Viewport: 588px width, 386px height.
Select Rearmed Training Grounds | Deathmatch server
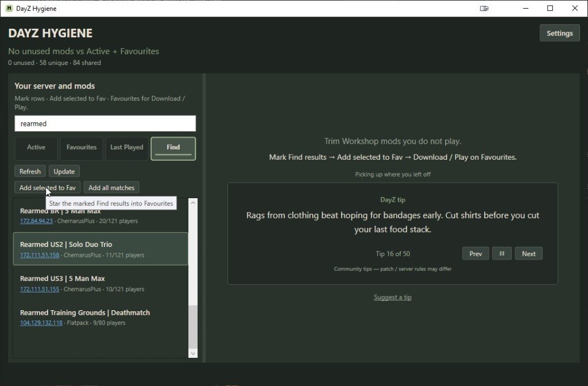pos(100,317)
